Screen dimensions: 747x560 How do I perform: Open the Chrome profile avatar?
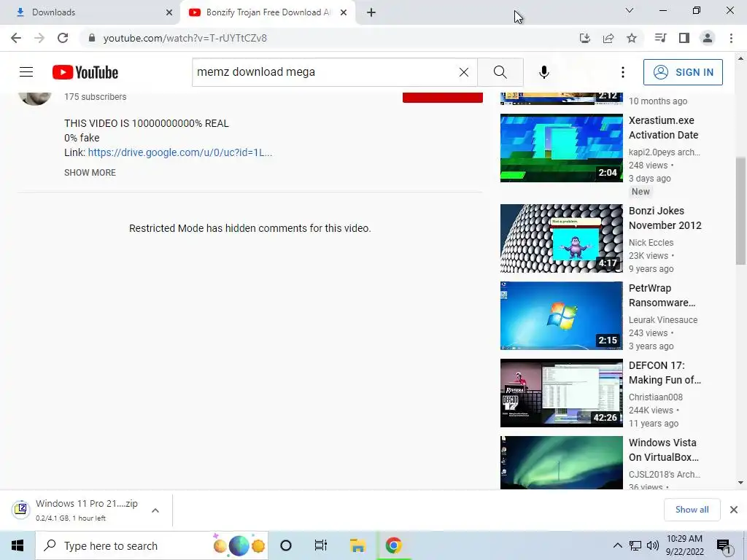click(x=708, y=38)
